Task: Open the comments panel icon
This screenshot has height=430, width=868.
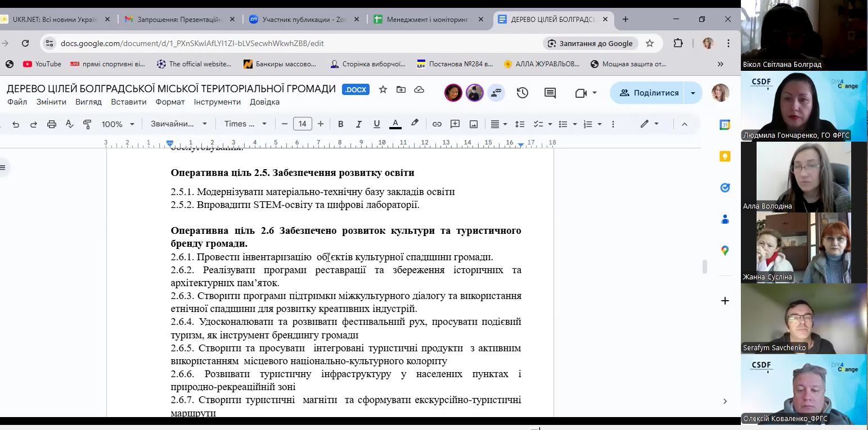Action: click(550, 93)
